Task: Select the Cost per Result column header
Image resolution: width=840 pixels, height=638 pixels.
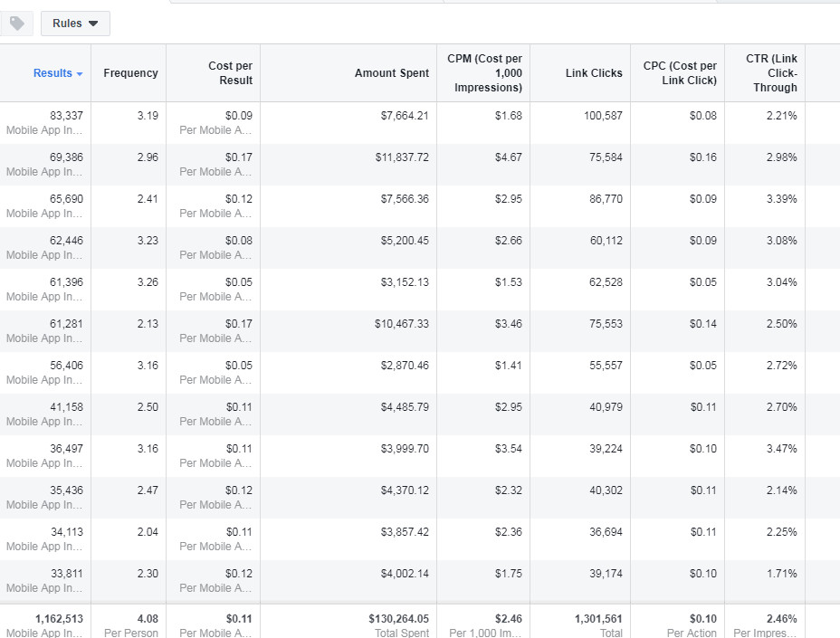Action: [x=230, y=73]
